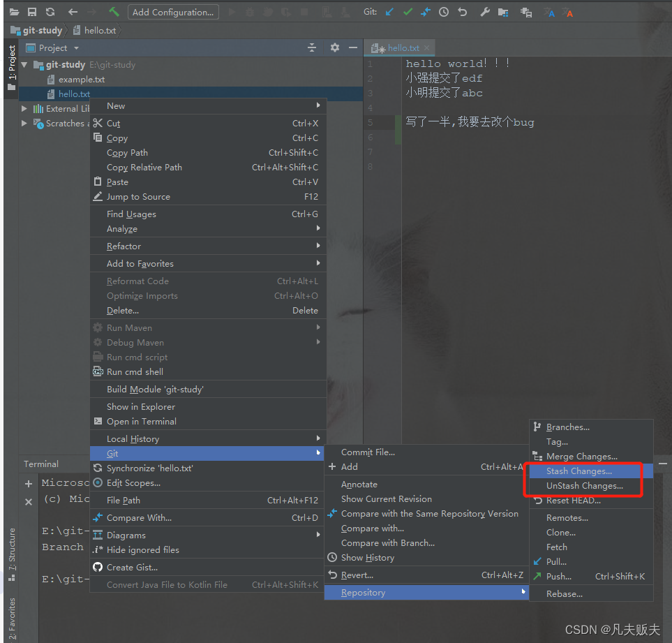Image resolution: width=672 pixels, height=643 pixels.
Task: Select Fetch in the Repository submenu
Action: click(x=591, y=547)
